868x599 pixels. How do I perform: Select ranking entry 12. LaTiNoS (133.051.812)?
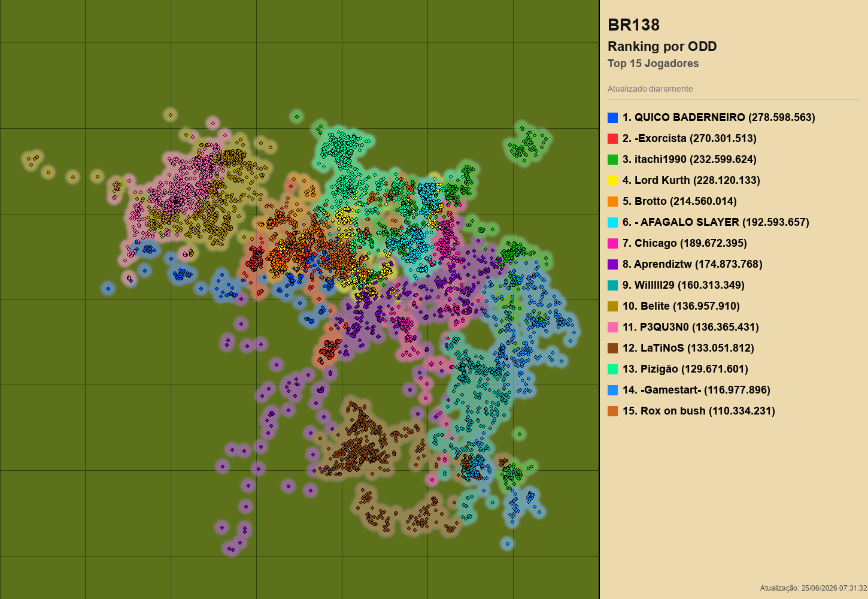pos(688,348)
